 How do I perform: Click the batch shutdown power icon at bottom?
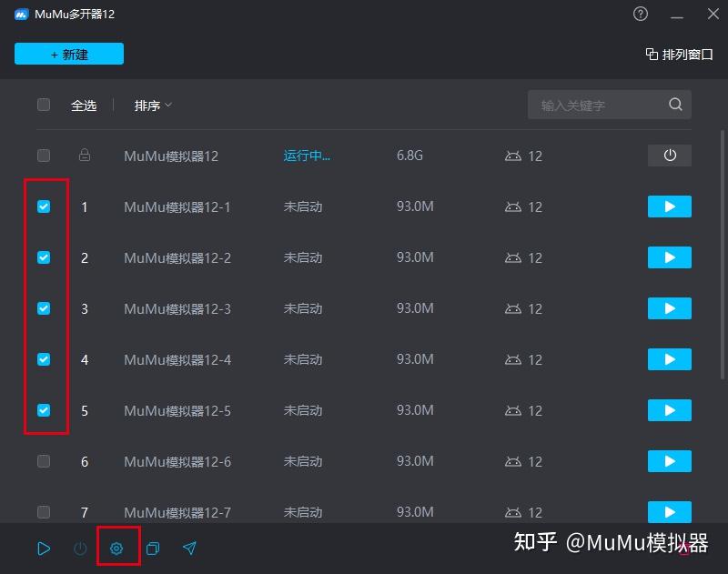[x=80, y=548]
